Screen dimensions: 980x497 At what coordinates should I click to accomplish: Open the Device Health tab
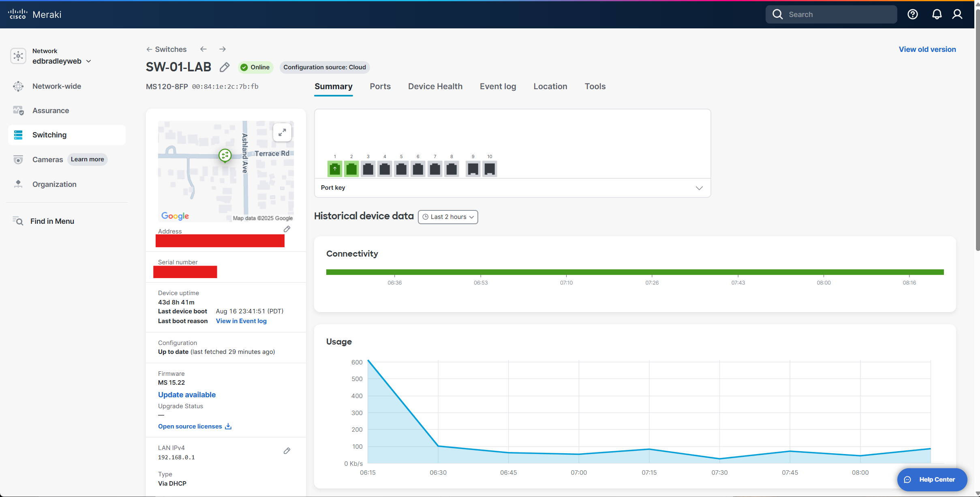pos(435,86)
